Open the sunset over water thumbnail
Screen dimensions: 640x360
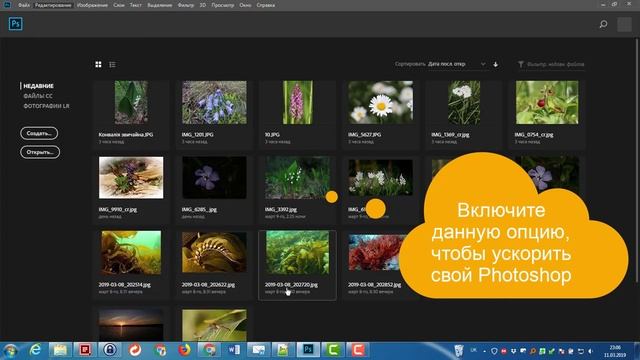coord(131,325)
